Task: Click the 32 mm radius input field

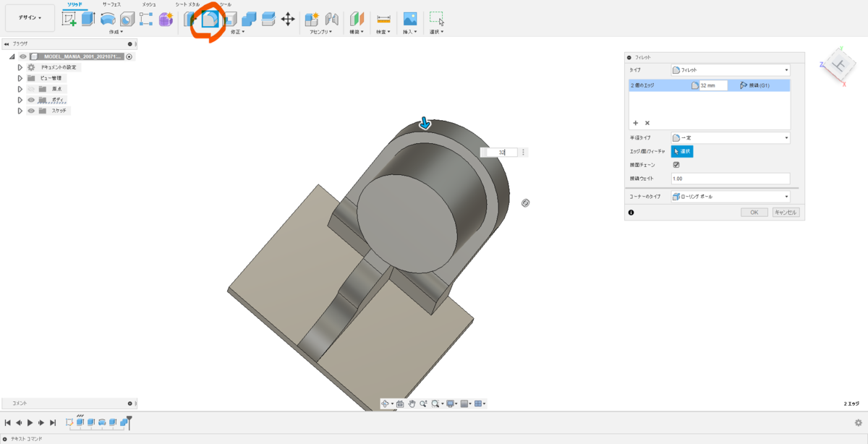Action: pyautogui.click(x=713, y=85)
